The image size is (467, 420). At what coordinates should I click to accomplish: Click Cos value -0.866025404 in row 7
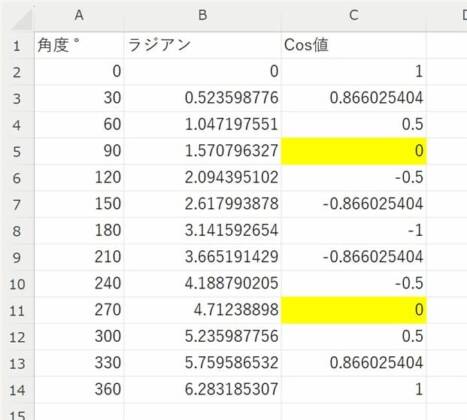(x=354, y=204)
